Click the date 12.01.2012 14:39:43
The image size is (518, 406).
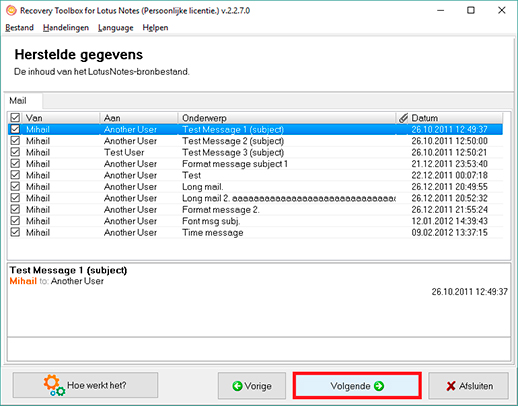tap(449, 221)
